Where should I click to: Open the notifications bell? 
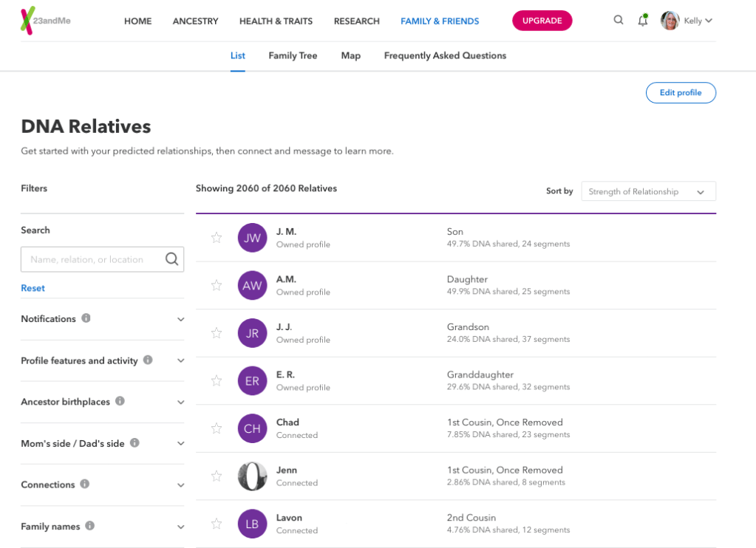[x=642, y=21]
